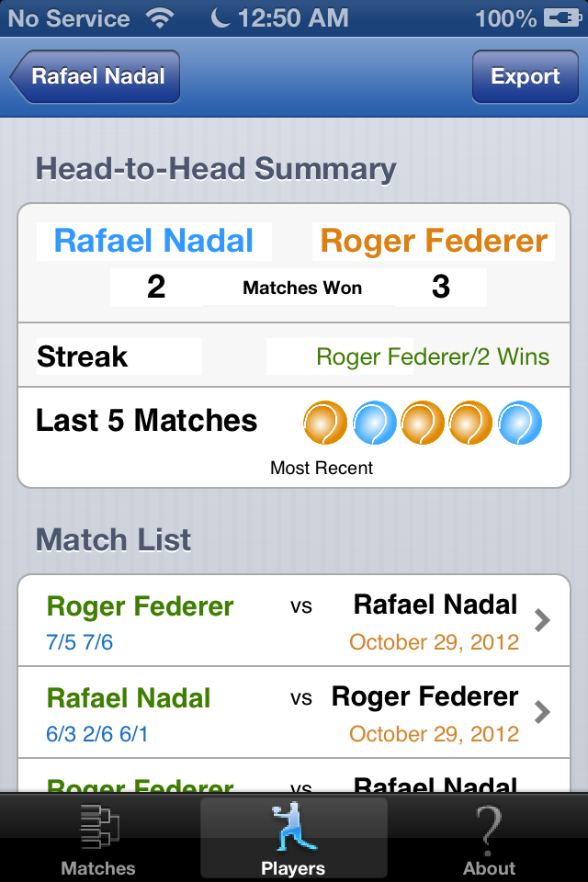The width and height of the screenshot is (588, 882).
Task: Tap the middle orange tennis ball icon
Action: click(x=424, y=424)
